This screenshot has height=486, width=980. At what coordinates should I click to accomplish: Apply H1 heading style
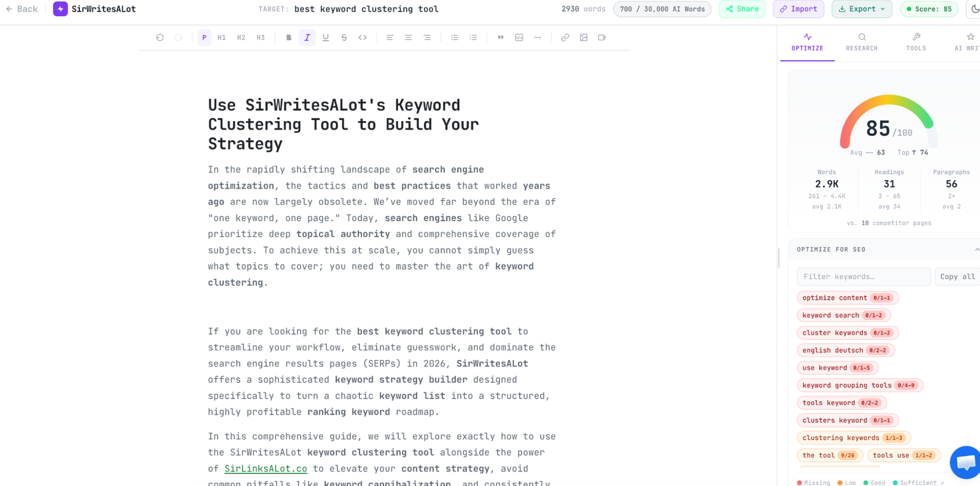(222, 37)
